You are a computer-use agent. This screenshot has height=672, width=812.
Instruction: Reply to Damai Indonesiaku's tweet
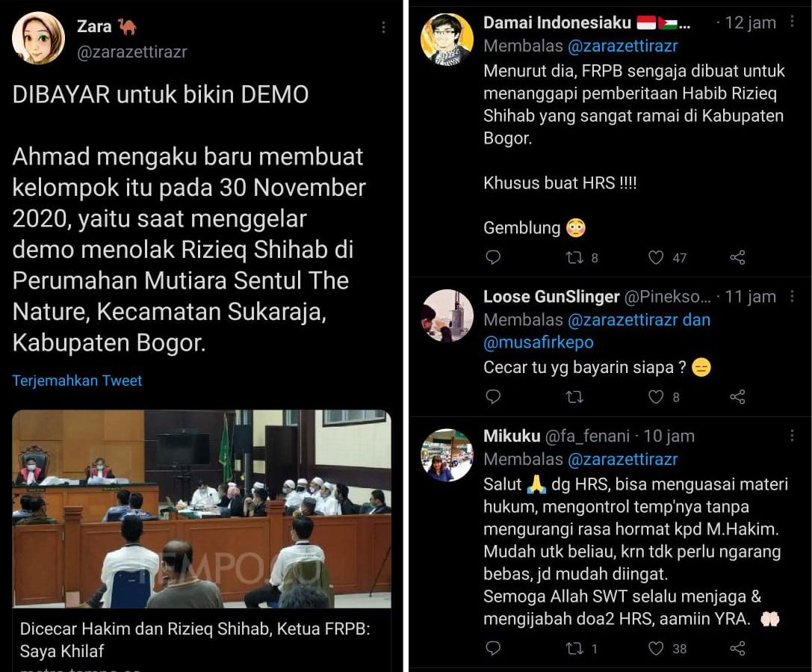493,257
